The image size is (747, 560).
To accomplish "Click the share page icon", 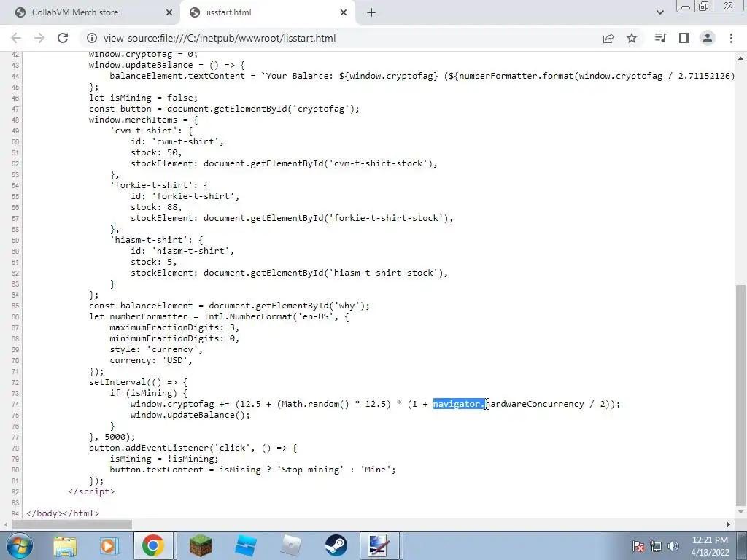I will pyautogui.click(x=608, y=38).
